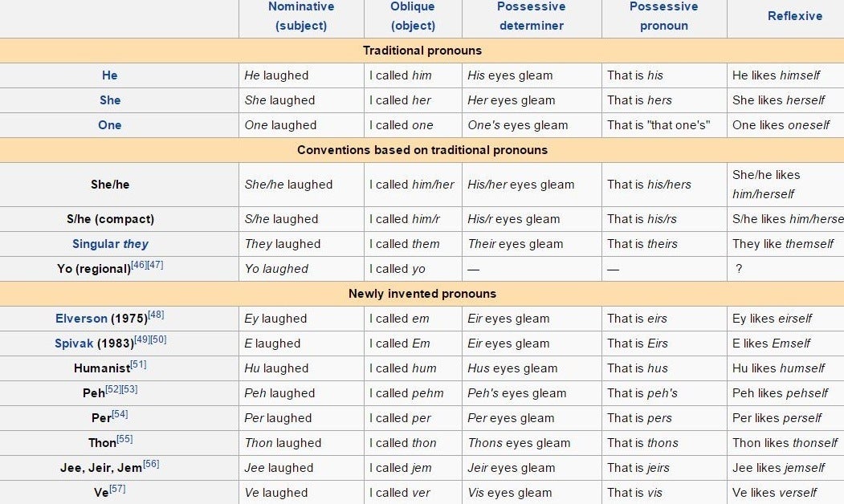Open the "Oblique (object)" header link
The height and width of the screenshot is (504, 844).
[413, 16]
